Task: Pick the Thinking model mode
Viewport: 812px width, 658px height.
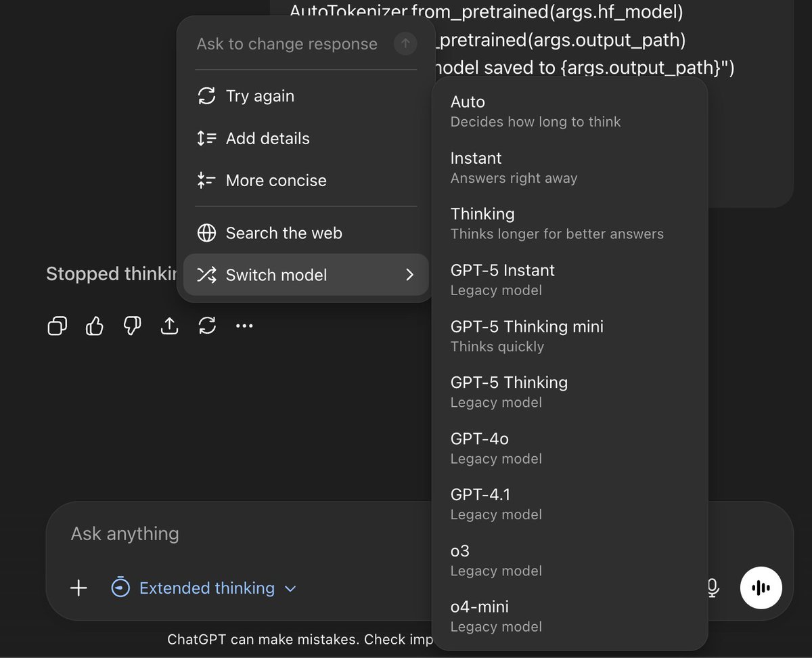Action: 570,223
